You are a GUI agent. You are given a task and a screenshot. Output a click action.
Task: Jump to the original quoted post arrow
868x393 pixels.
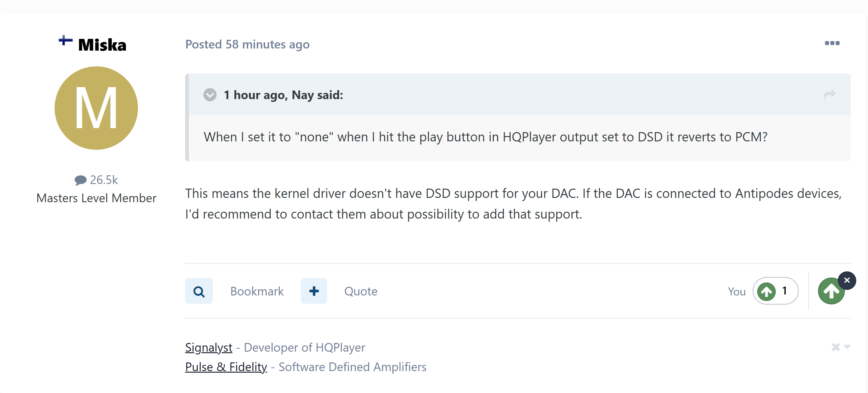point(829,94)
